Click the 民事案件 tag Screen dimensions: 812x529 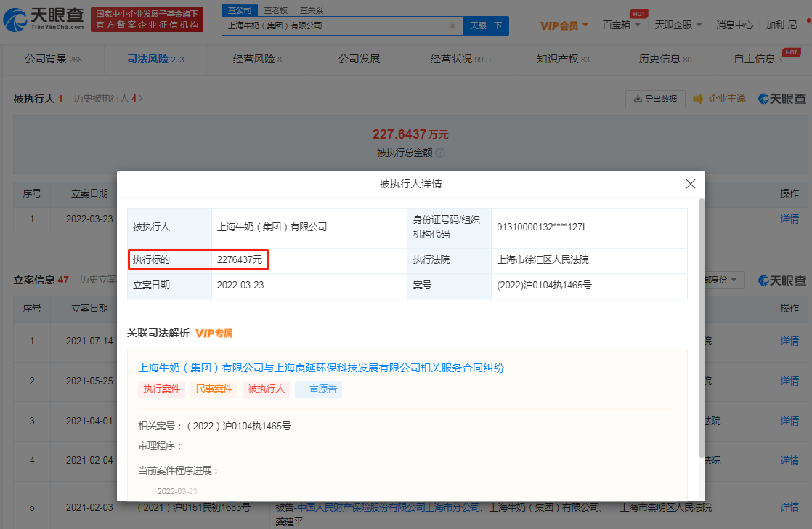(214, 389)
